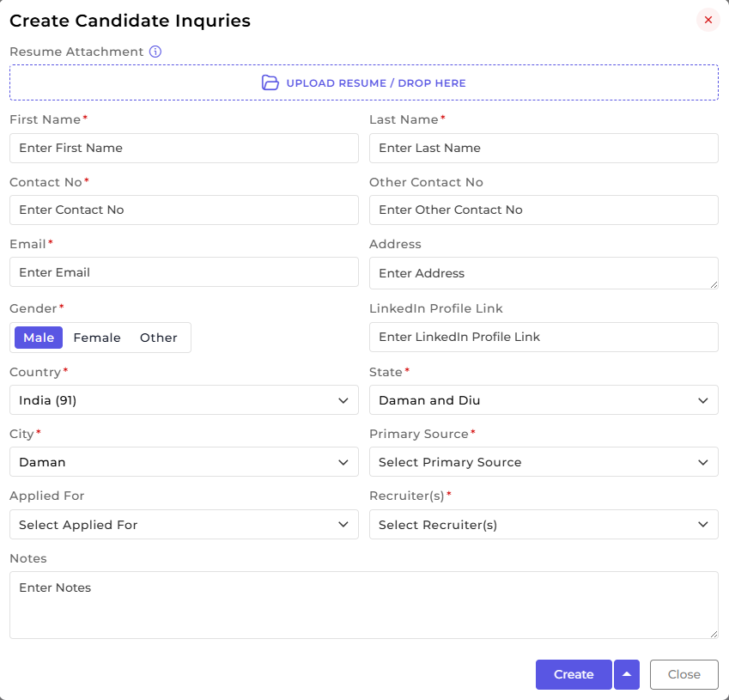Close the dialog with red X icon
Screen dimensions: 729x700
708,20
